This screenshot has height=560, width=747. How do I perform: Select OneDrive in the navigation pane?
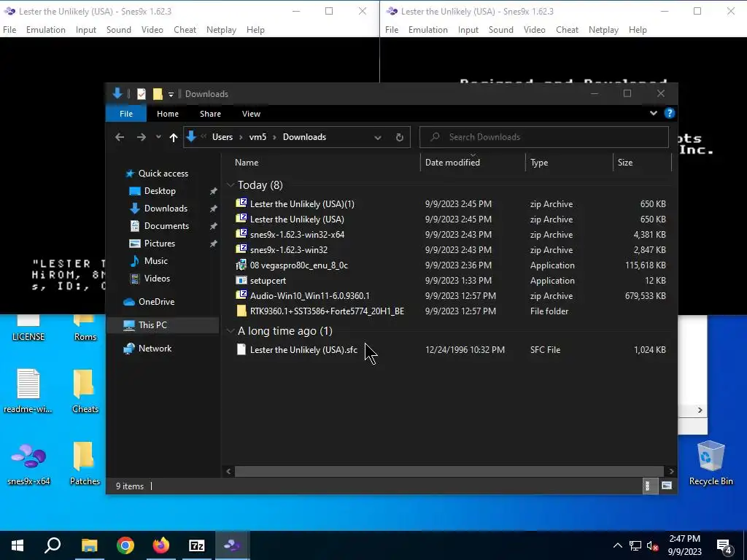[x=156, y=302]
